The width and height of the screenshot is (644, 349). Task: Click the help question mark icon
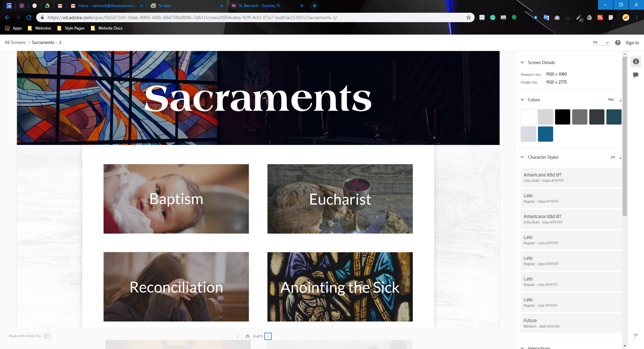pyautogui.click(x=618, y=43)
